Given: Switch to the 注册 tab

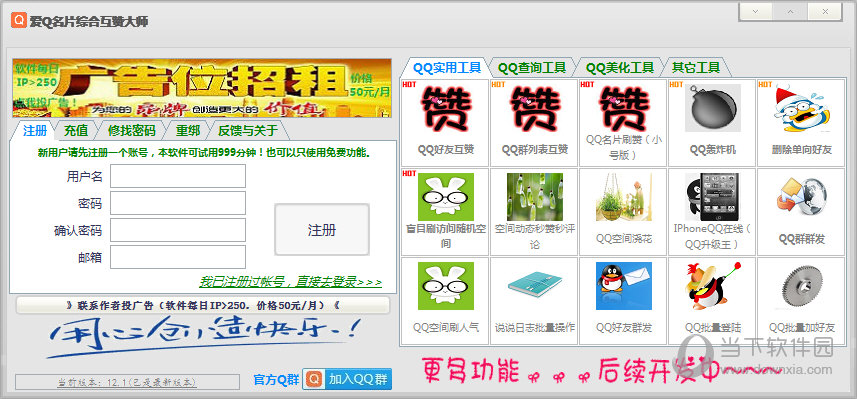Looking at the screenshot, I should (35, 131).
